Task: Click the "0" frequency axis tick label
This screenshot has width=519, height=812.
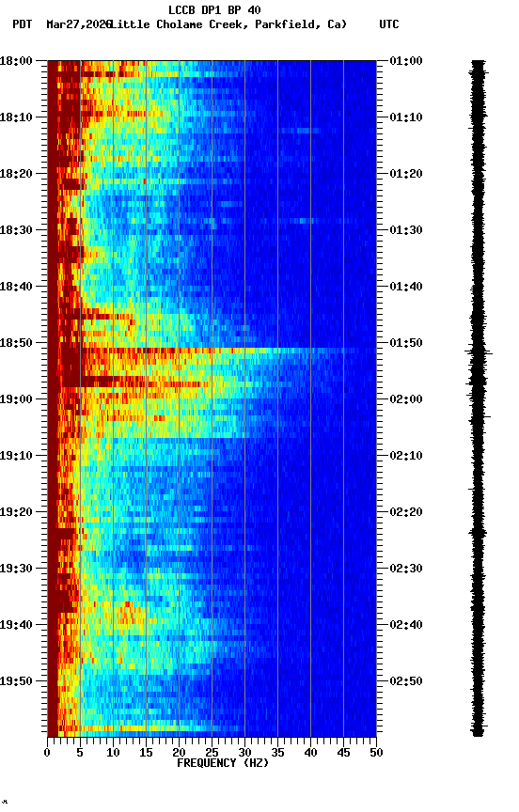Action: pyautogui.click(x=47, y=753)
